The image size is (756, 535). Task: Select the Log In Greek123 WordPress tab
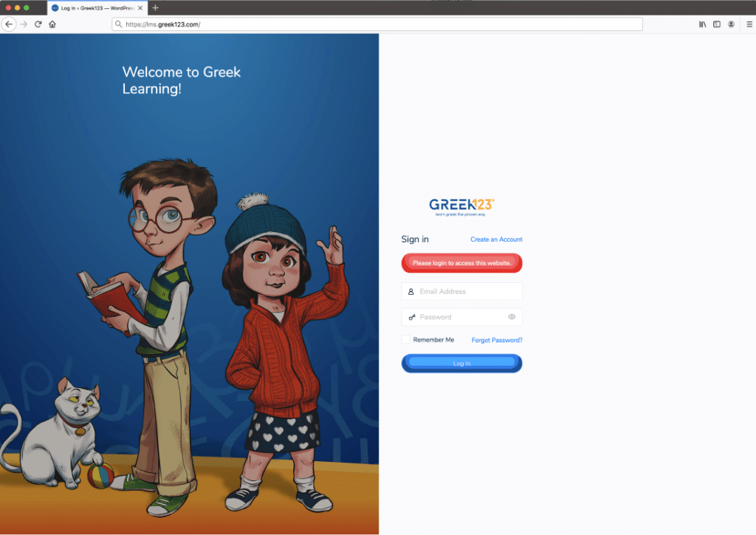click(x=98, y=8)
